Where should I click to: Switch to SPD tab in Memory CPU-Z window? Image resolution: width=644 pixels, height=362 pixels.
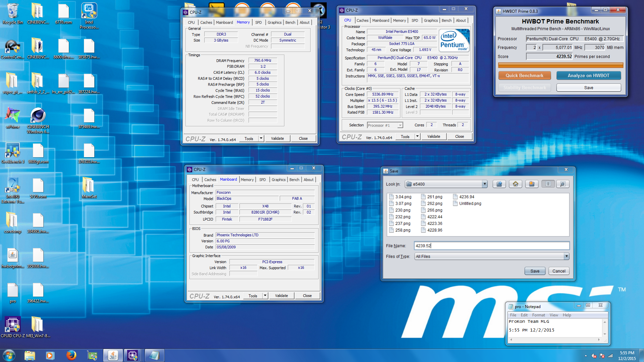pyautogui.click(x=258, y=22)
